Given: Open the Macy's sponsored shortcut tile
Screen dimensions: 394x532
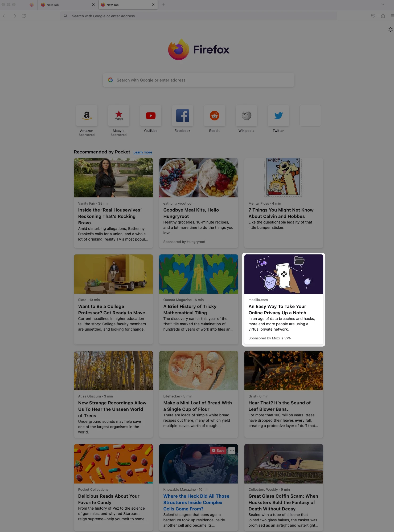Looking at the screenshot, I should pyautogui.click(x=119, y=116).
